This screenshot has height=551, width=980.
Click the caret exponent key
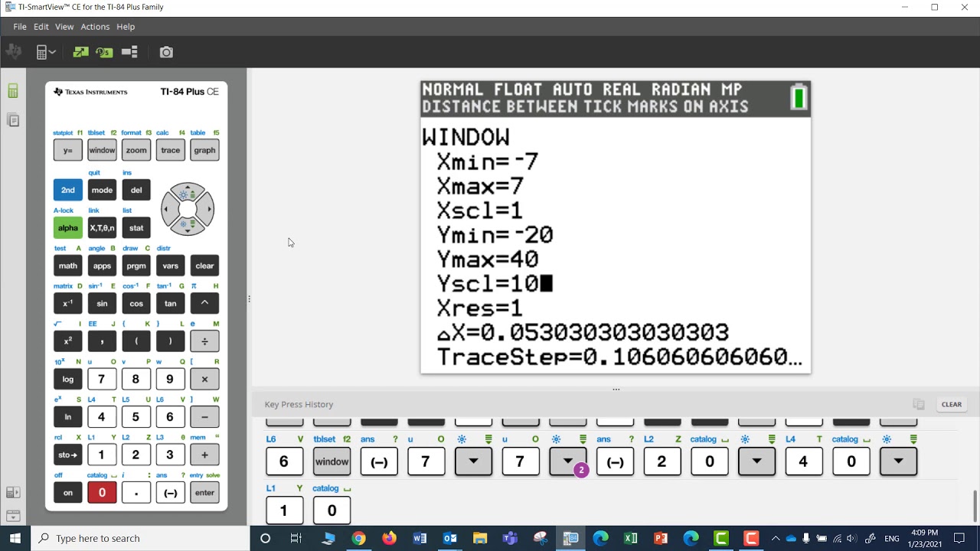204,304
